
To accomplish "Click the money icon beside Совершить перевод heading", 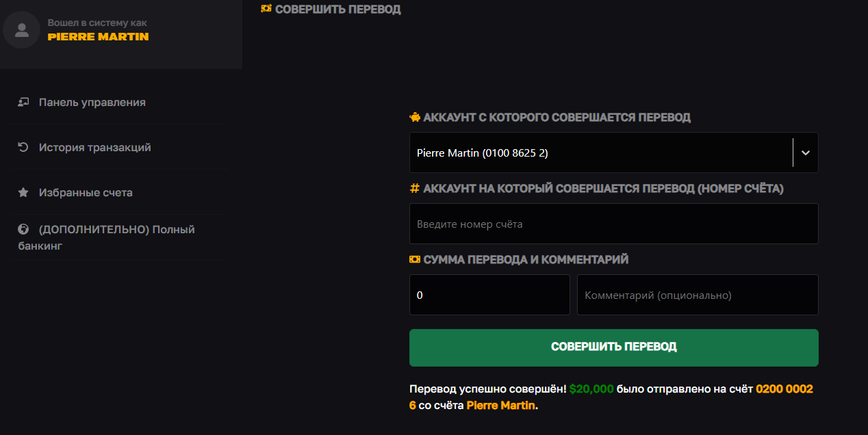I will click(266, 9).
